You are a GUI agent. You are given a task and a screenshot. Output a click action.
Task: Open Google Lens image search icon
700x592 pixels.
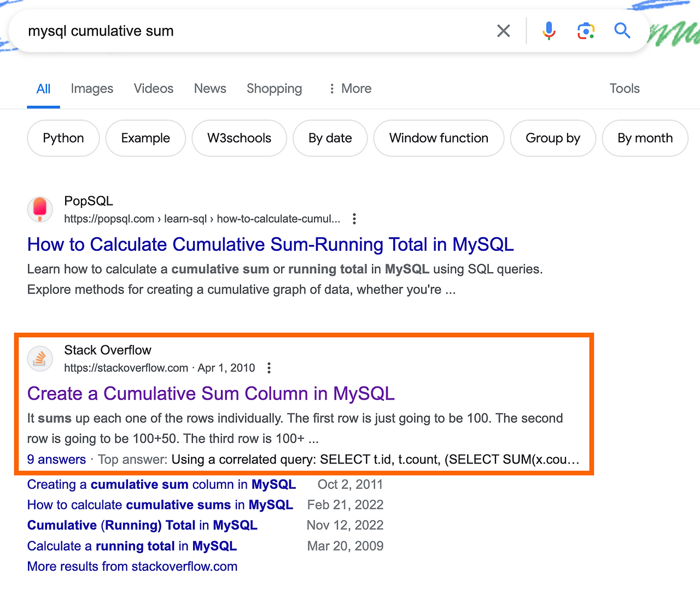[x=586, y=31]
